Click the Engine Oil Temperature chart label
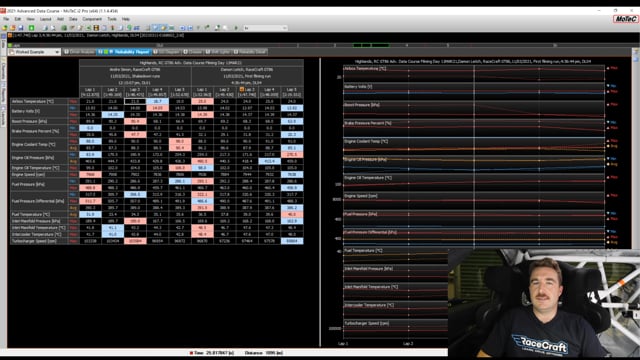This screenshot has width=640, height=360. point(368,178)
